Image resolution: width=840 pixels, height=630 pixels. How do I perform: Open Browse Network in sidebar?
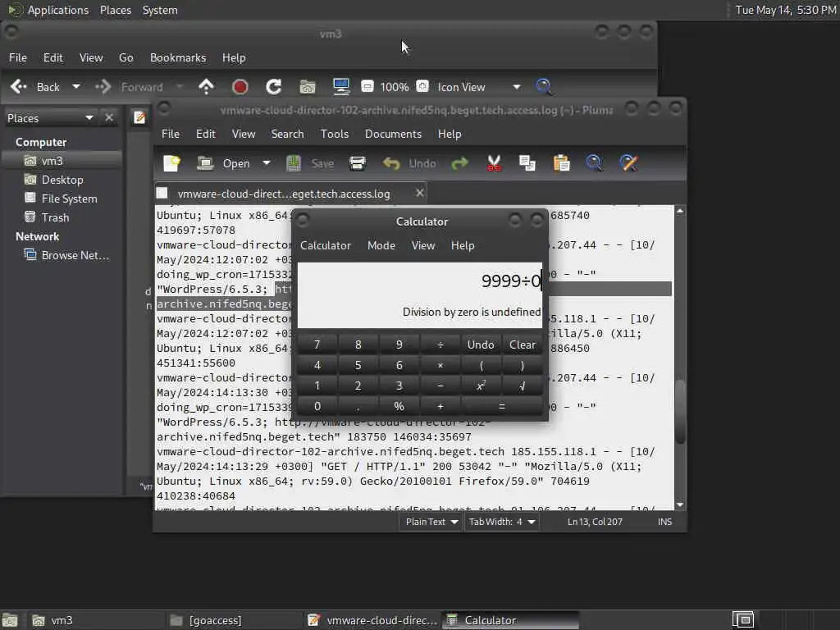click(66, 256)
